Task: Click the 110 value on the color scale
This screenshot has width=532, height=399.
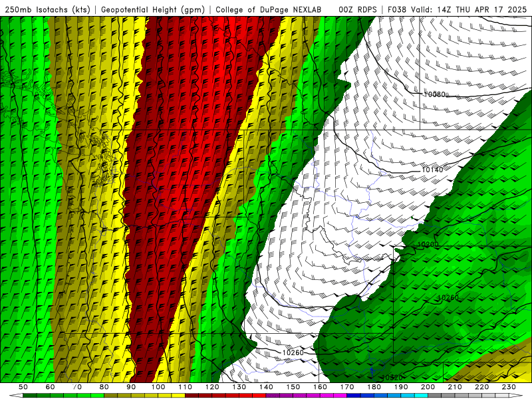Action: (186, 387)
